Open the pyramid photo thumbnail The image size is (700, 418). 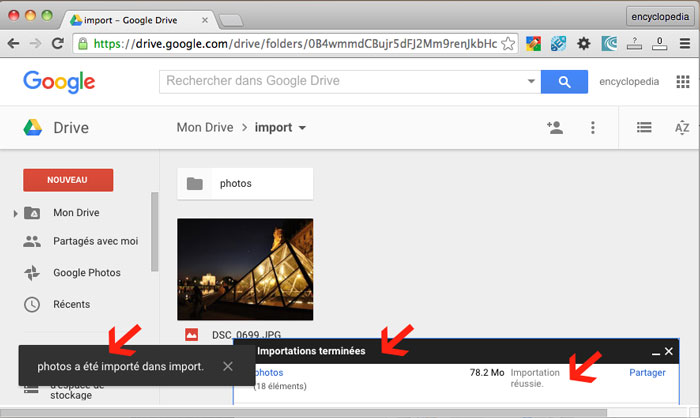(x=245, y=268)
